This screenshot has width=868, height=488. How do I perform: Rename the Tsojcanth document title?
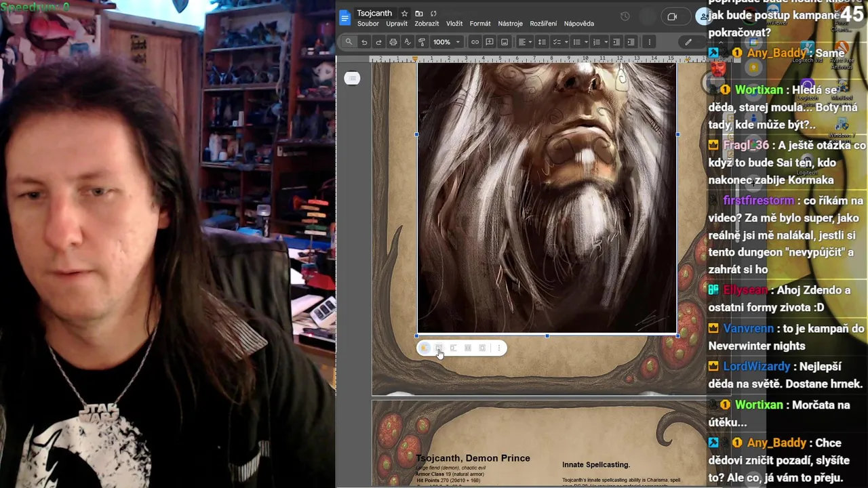[374, 14]
